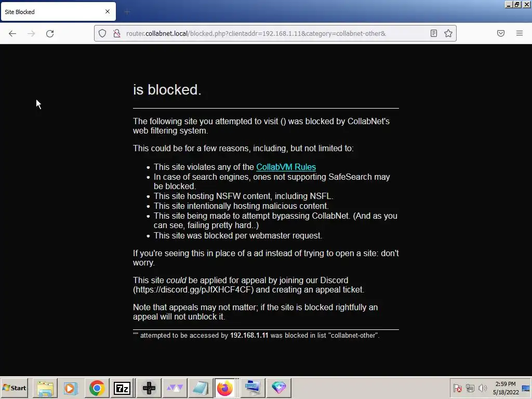Reload the blocked page

click(50, 34)
